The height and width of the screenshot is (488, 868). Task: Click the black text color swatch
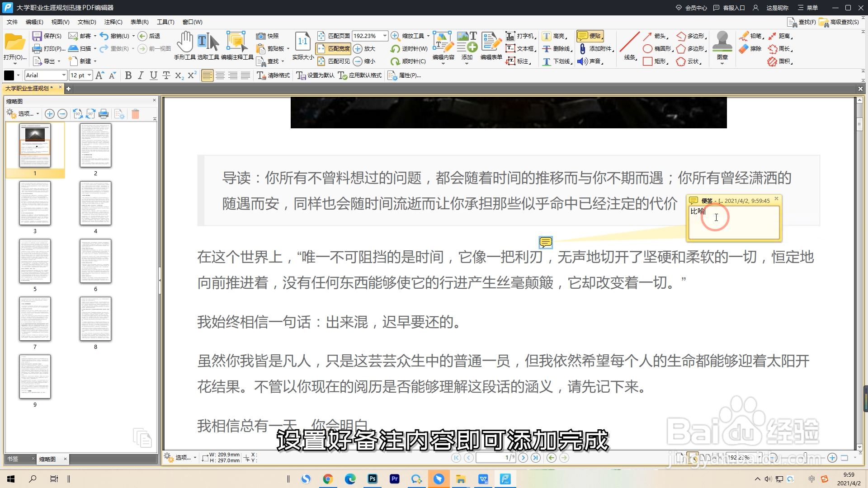point(9,75)
